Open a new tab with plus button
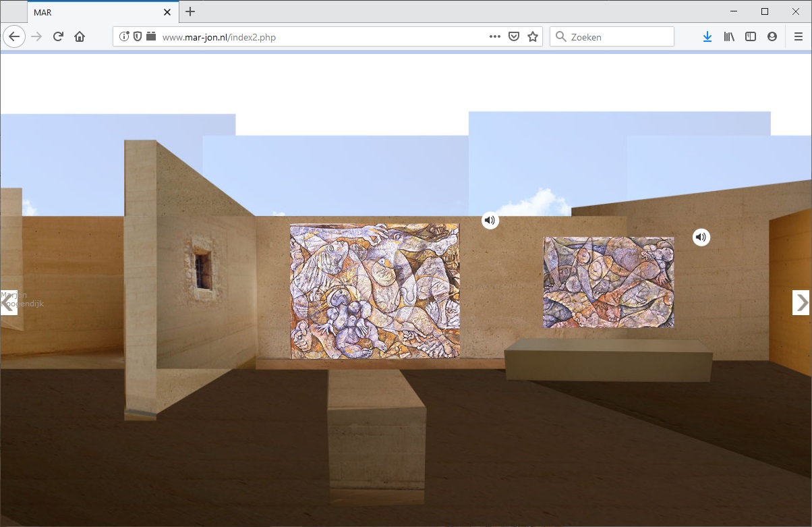 click(190, 11)
